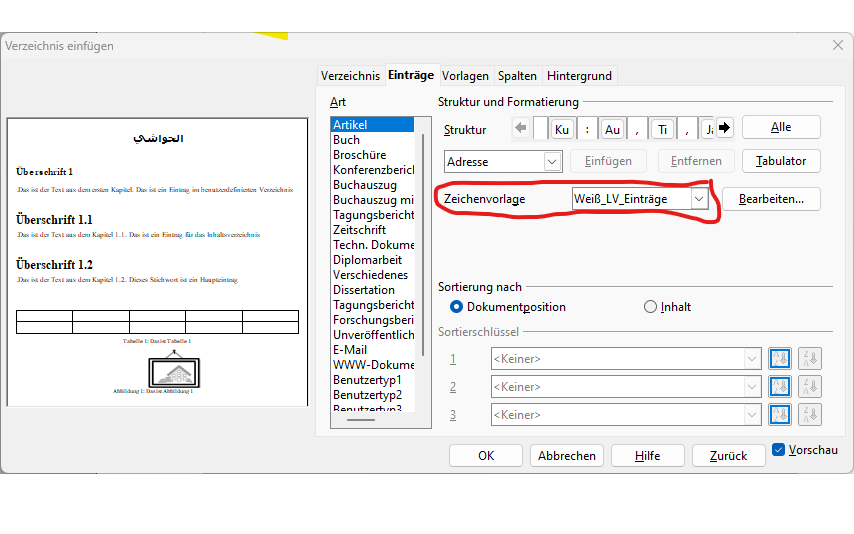Set descending sort for key 3
The width and height of the screenshot is (854, 534).
[x=809, y=414]
